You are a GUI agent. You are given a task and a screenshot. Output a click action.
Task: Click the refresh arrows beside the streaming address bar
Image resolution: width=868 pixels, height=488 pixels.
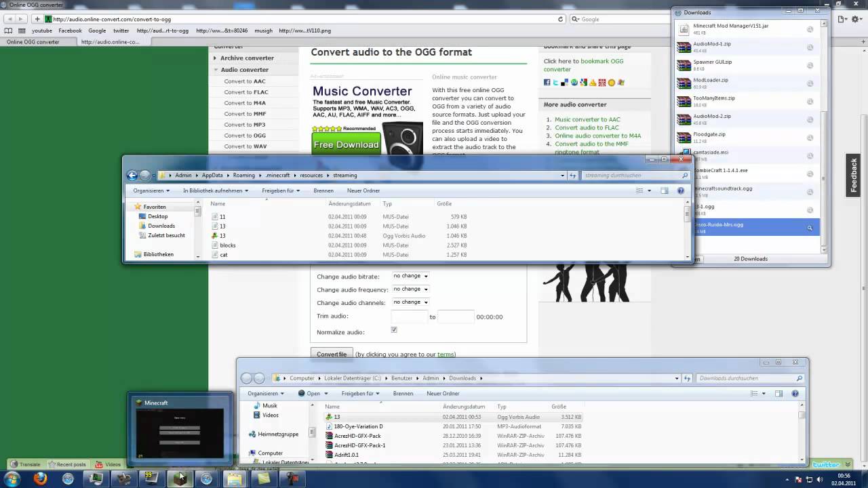[x=573, y=175]
